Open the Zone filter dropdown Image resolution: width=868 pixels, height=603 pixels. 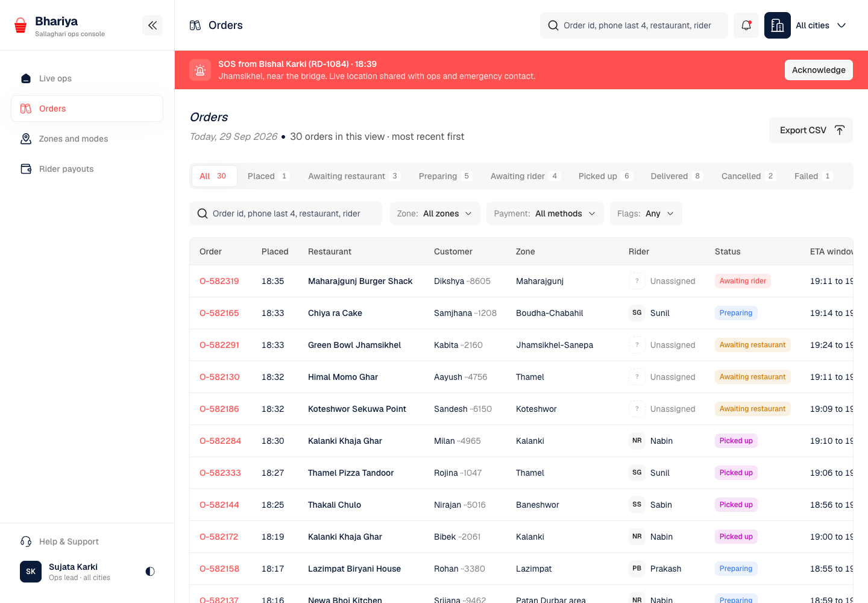(435, 213)
